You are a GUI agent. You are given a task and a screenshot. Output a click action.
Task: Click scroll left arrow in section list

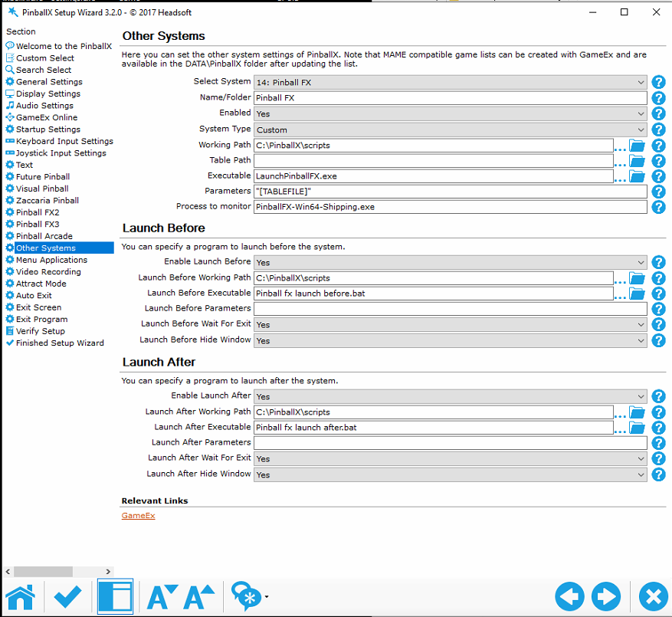(x=8, y=571)
